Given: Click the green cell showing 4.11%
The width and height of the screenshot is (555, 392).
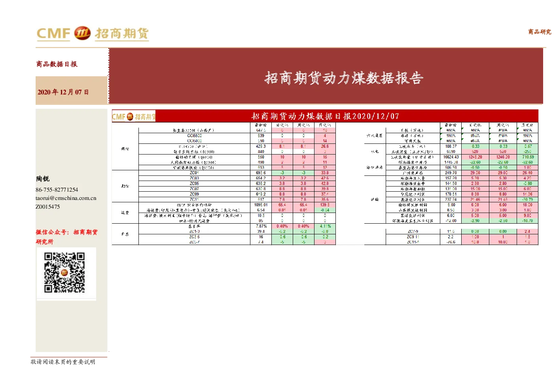Looking at the screenshot, I should point(325,226).
